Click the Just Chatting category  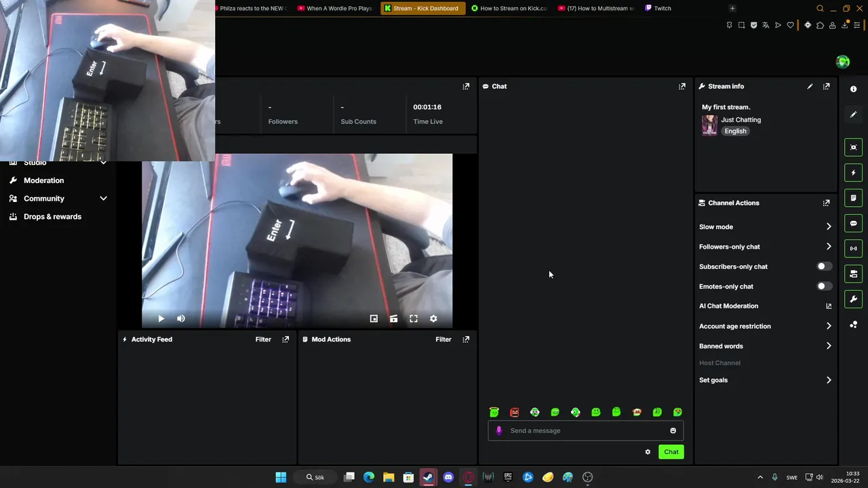point(741,120)
